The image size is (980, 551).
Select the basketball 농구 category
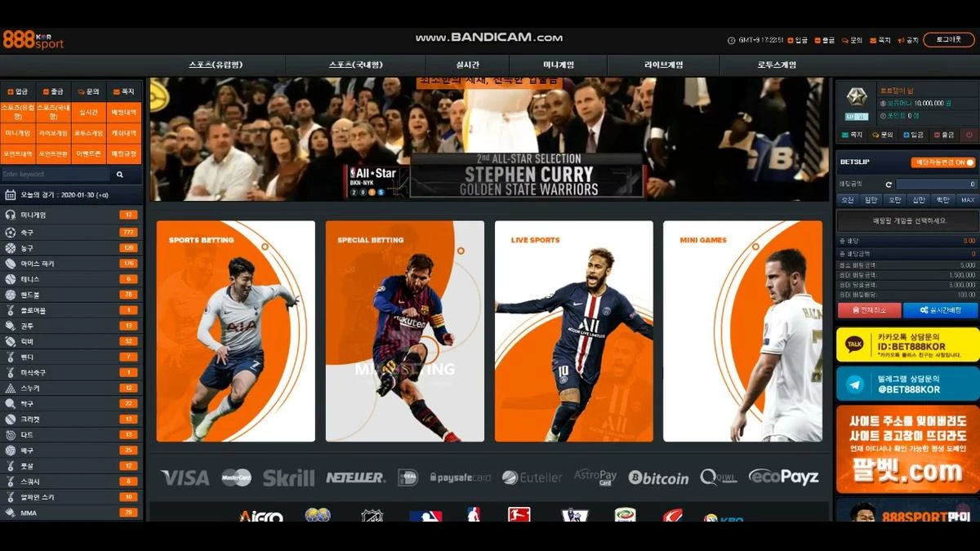point(72,248)
